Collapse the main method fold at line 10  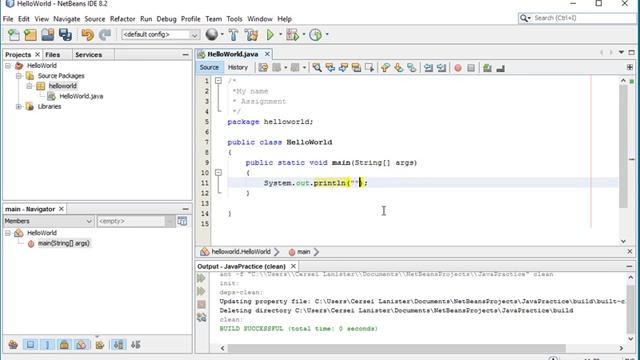pos(218,173)
